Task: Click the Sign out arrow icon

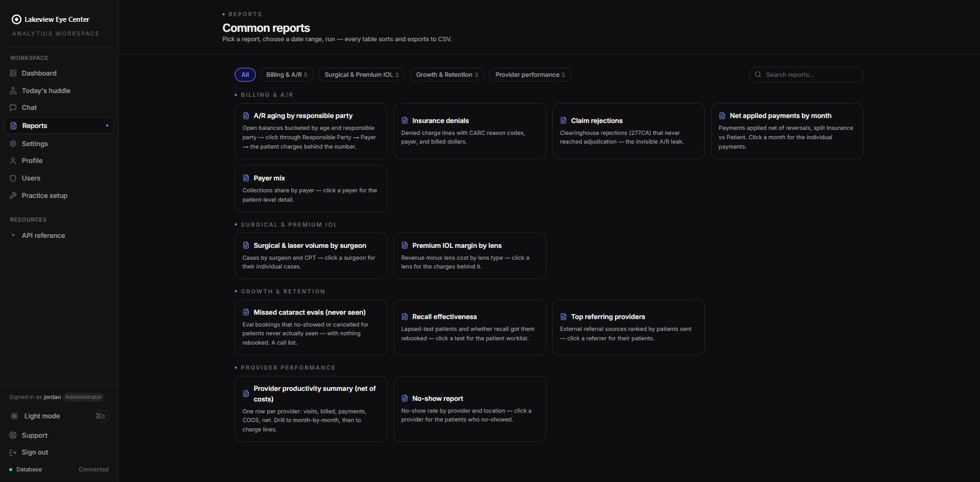Action: coord(13,452)
